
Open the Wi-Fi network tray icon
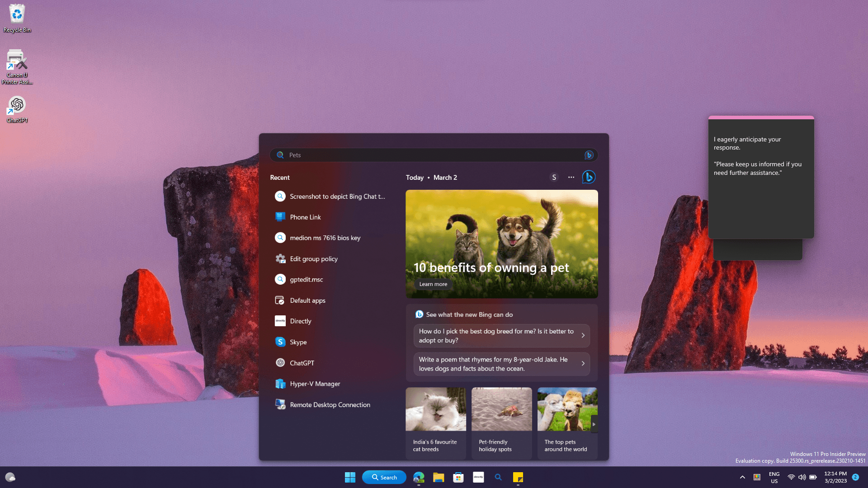[791, 477]
